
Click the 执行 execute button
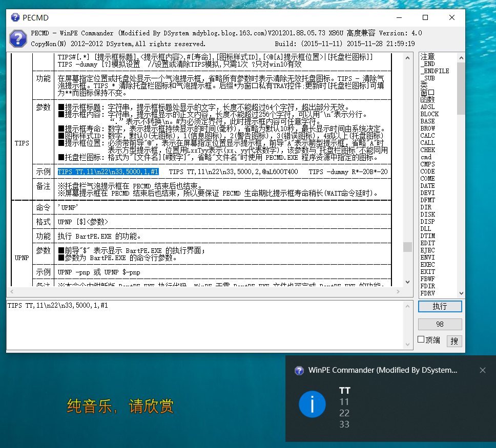coord(440,306)
